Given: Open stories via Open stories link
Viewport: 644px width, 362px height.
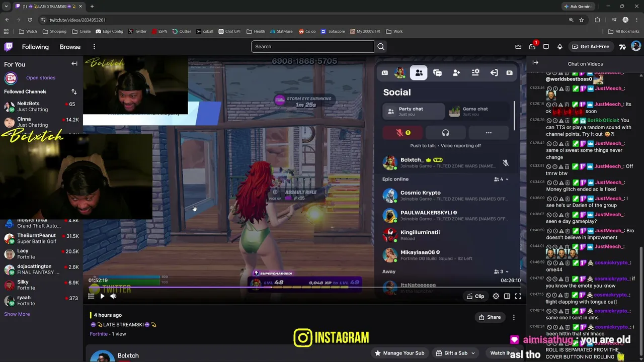Looking at the screenshot, I should coord(41,78).
